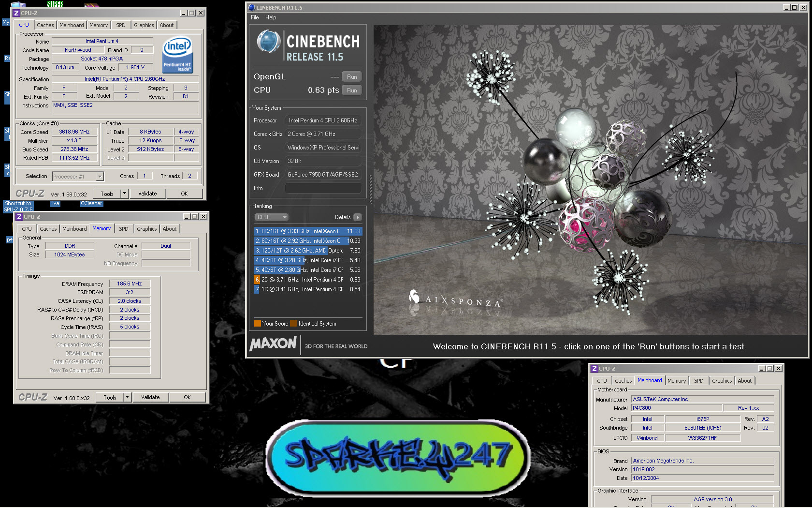Screen dimensions: 812x508
Task: Click the CPU score 0.63 pts
Action: point(323,90)
